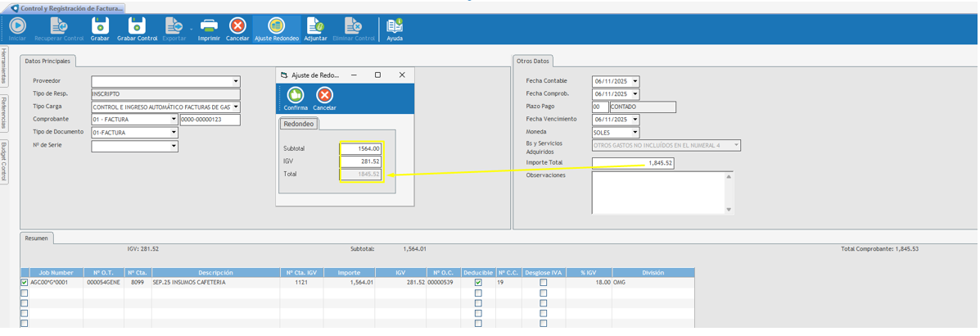Open the Ajuste Redondeo tool

pyautogui.click(x=277, y=27)
